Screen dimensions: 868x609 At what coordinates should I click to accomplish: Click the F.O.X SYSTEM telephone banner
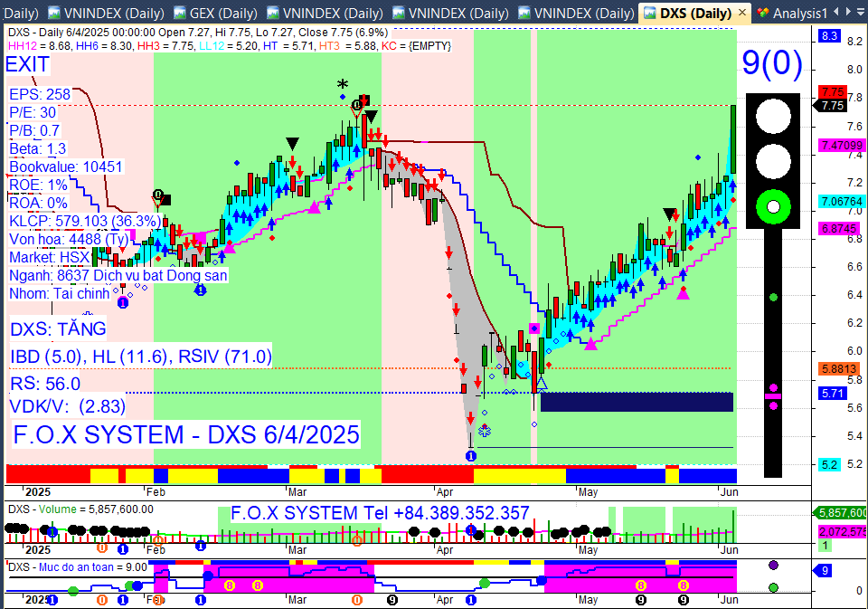[380, 513]
